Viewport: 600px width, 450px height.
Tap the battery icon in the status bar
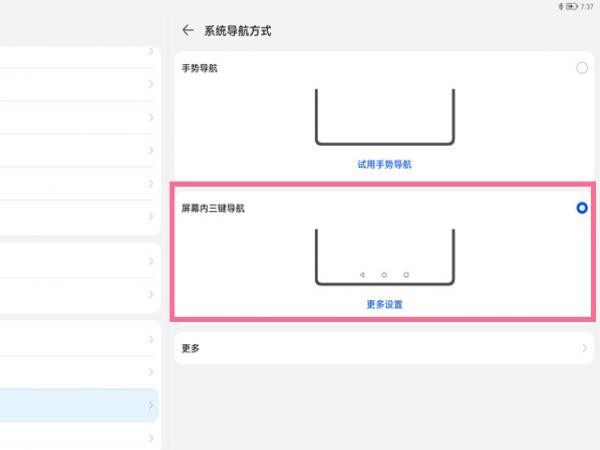[572, 7]
